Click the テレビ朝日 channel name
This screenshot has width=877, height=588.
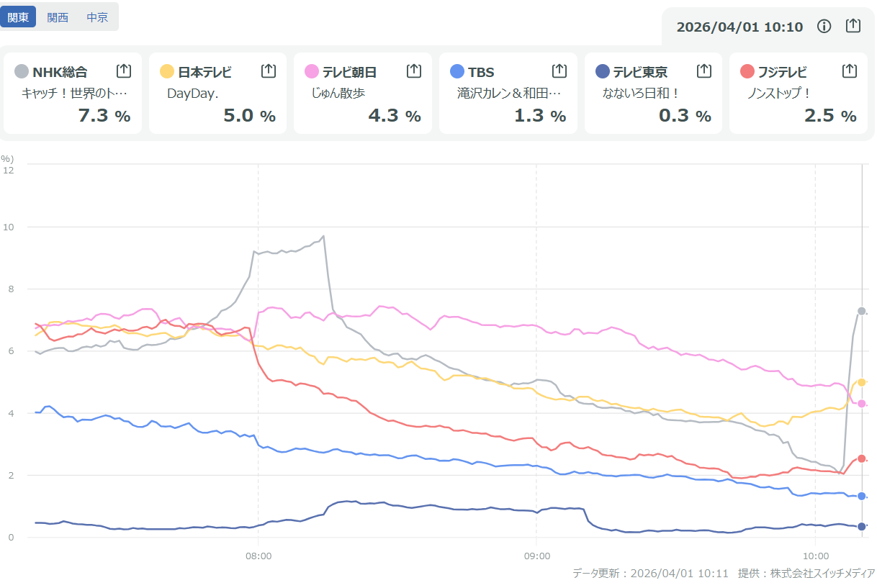(349, 72)
